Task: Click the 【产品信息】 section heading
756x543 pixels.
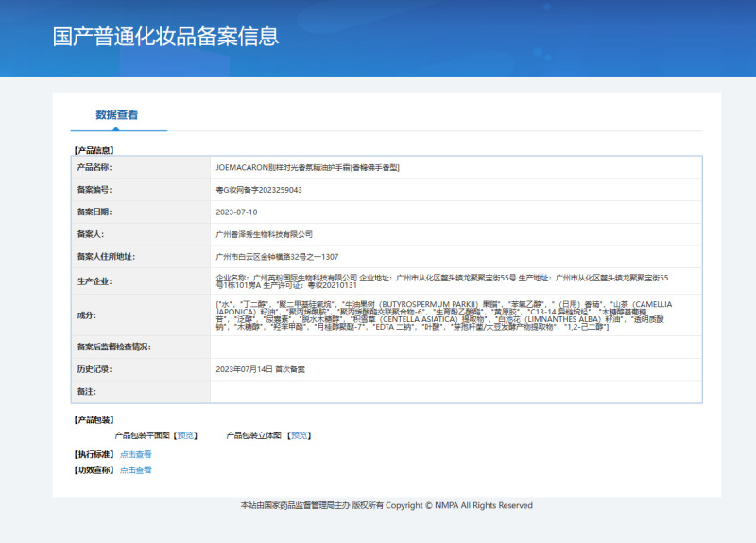Action: 94,150
